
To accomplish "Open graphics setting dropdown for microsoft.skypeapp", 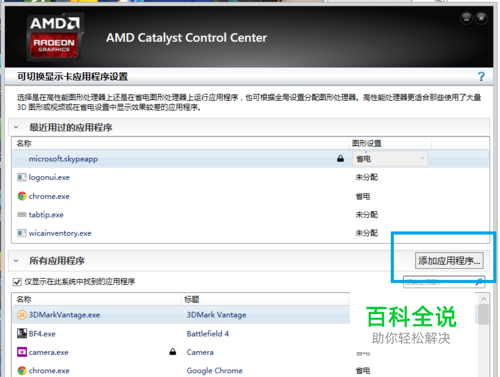I will [x=390, y=159].
